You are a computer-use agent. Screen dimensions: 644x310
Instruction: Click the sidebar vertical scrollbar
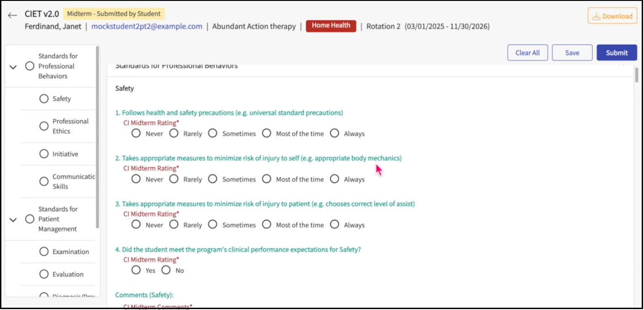[97, 138]
